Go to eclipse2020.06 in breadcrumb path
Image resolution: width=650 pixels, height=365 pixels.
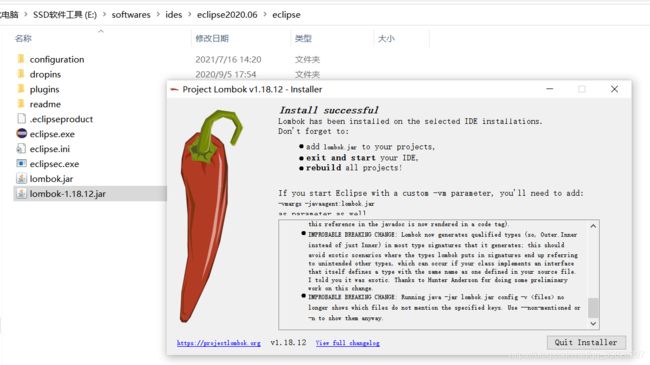click(227, 15)
